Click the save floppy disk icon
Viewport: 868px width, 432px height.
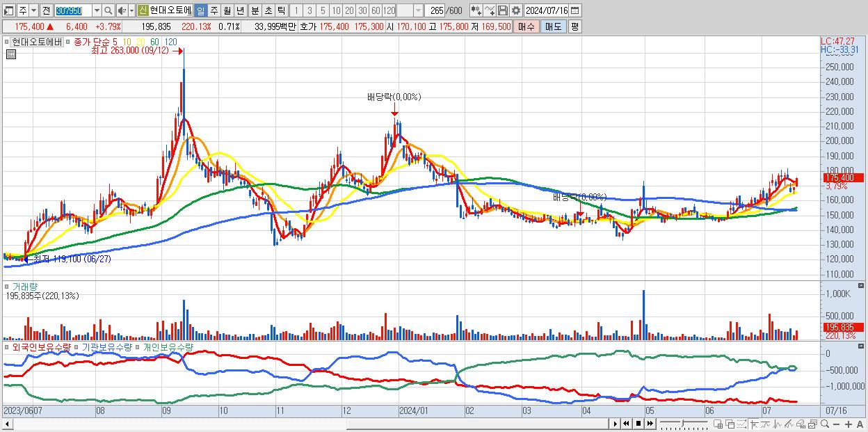pyautogui.click(x=503, y=10)
